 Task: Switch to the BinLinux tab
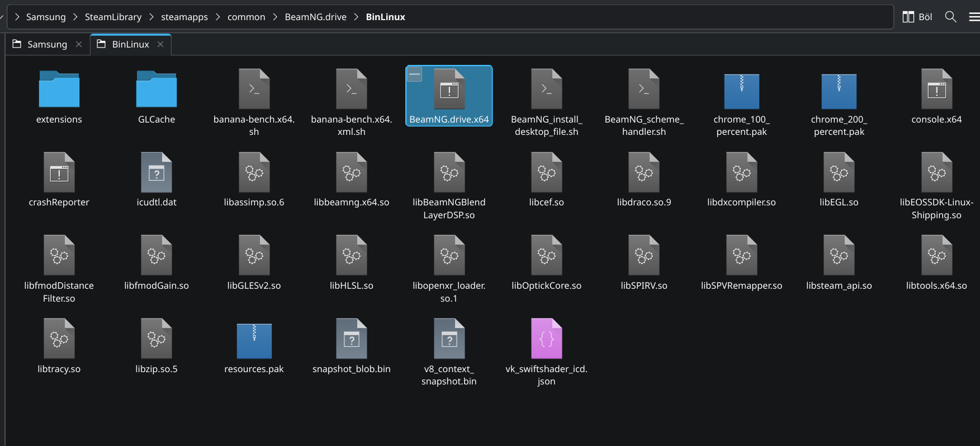(130, 44)
